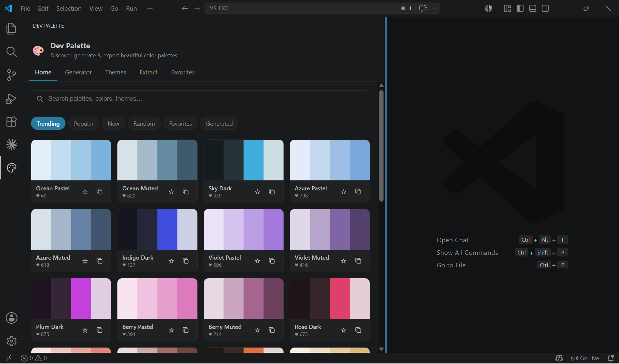
Task: Click the palette list scrollbar thumb
Action: point(381,146)
